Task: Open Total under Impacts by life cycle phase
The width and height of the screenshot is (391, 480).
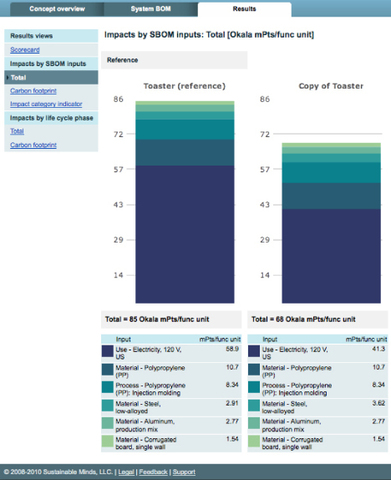Action: [17, 131]
